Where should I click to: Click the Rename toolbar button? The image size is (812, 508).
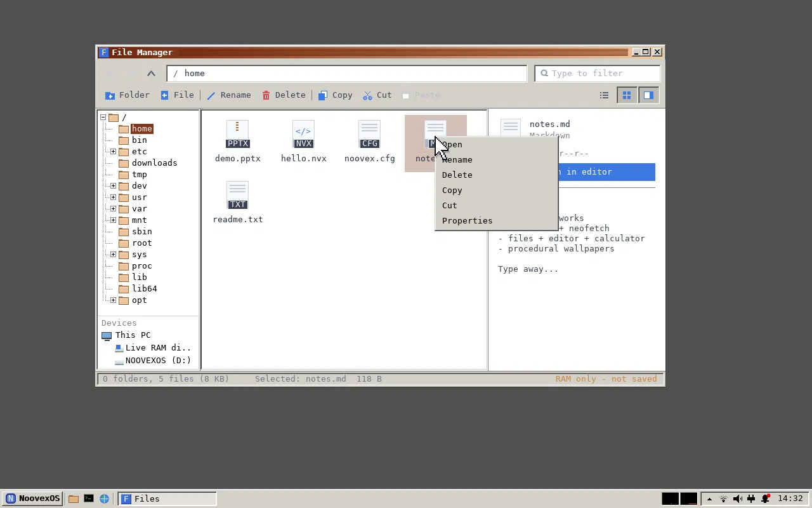[x=229, y=95]
